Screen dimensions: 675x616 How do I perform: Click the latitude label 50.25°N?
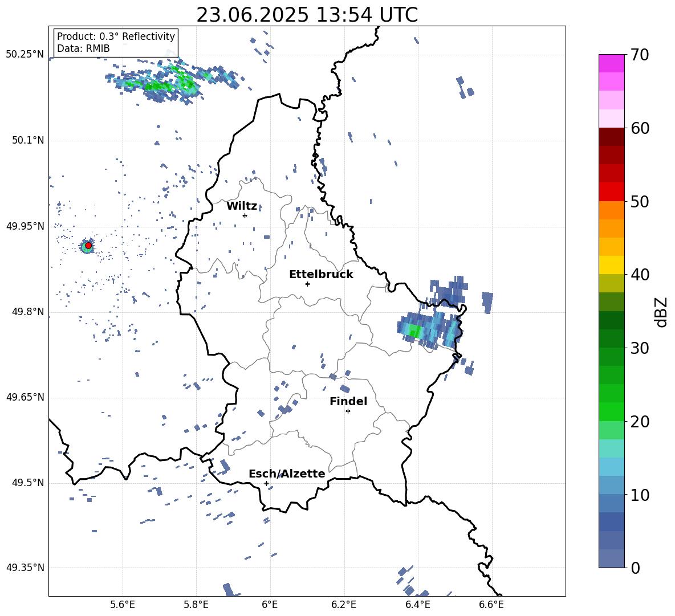pos(25,55)
